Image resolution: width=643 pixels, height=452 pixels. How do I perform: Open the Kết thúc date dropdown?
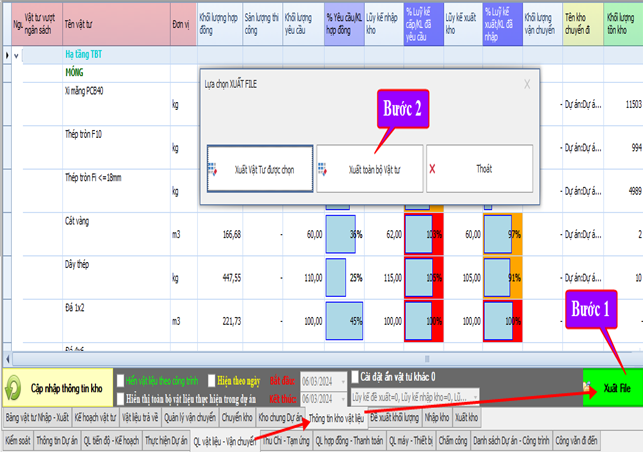(x=342, y=398)
